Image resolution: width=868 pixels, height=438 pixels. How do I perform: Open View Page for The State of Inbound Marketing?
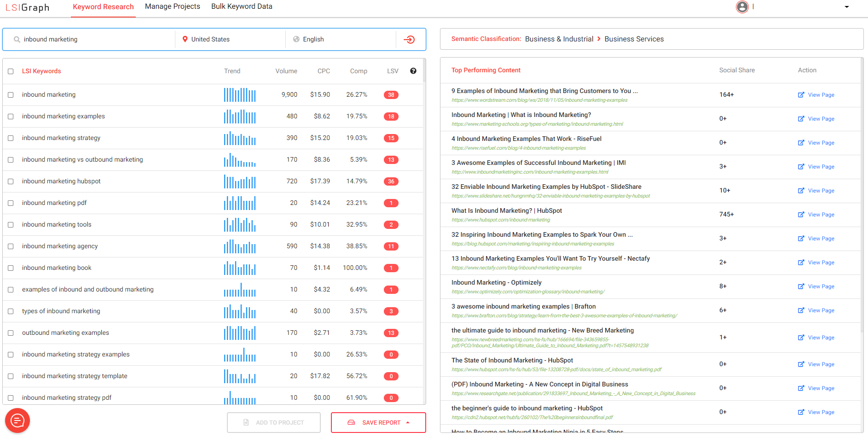coord(816,364)
